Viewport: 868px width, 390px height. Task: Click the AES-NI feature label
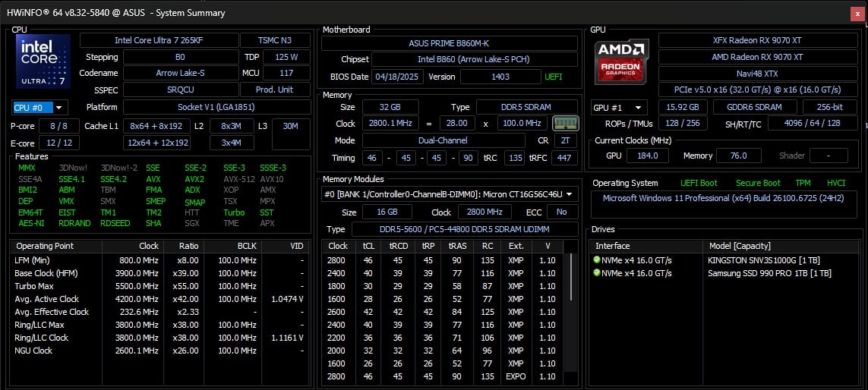(31, 224)
